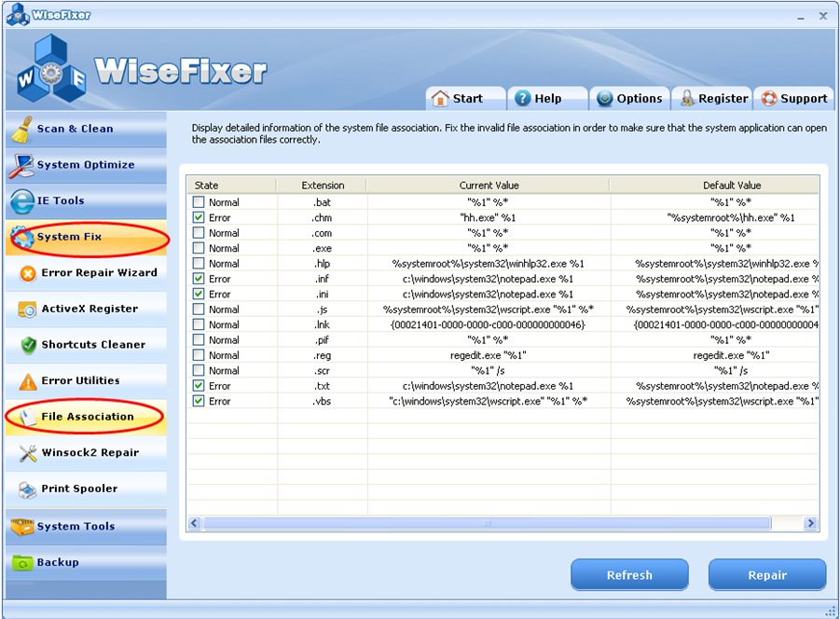
Task: Select the Scan & Clean menu label
Action: pos(75,129)
